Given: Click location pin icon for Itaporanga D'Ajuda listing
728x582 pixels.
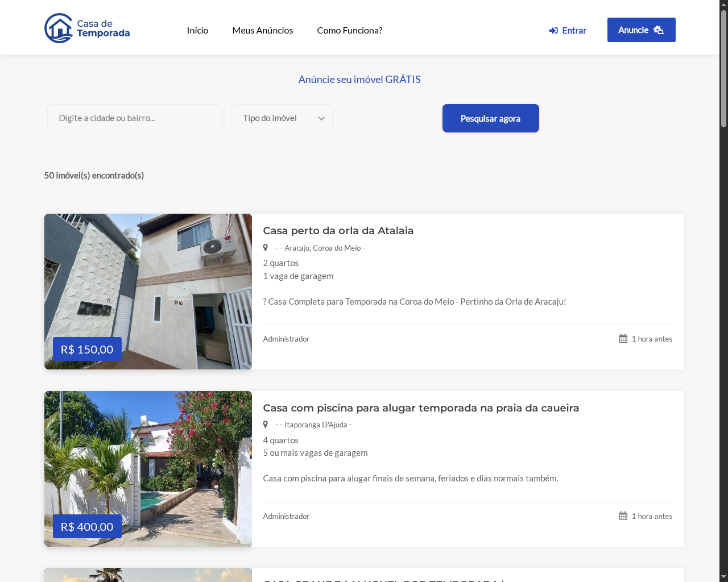Looking at the screenshot, I should click(265, 425).
